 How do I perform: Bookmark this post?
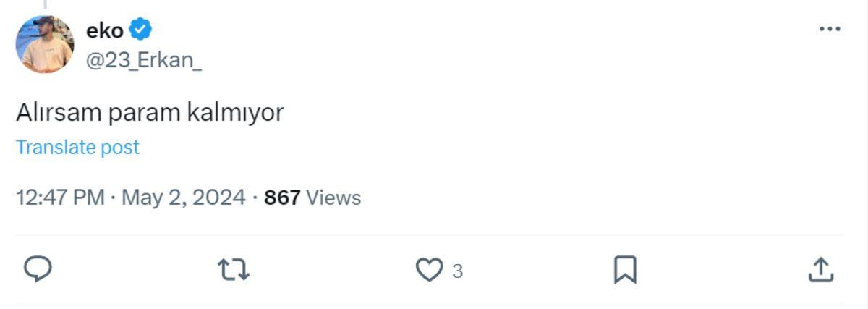click(624, 270)
